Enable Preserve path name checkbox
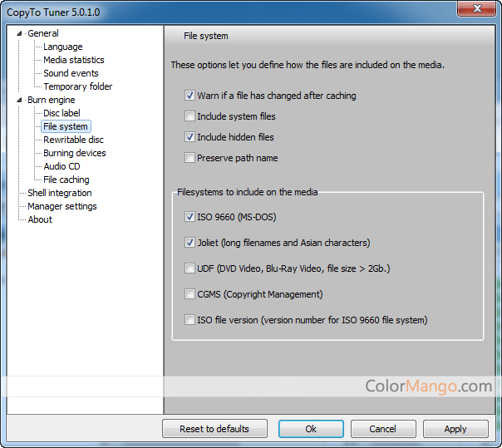This screenshot has width=502, height=448. pyautogui.click(x=190, y=158)
